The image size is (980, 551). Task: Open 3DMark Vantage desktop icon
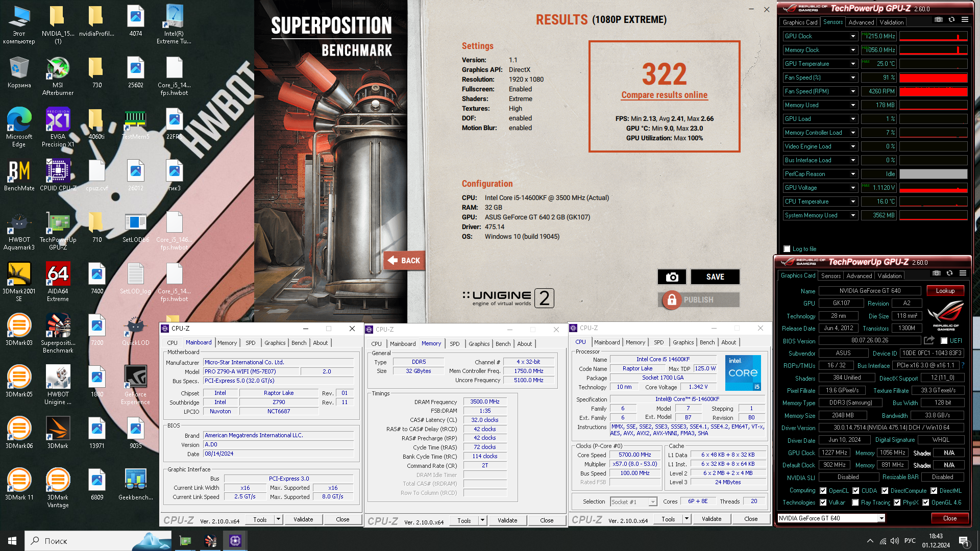58,488
